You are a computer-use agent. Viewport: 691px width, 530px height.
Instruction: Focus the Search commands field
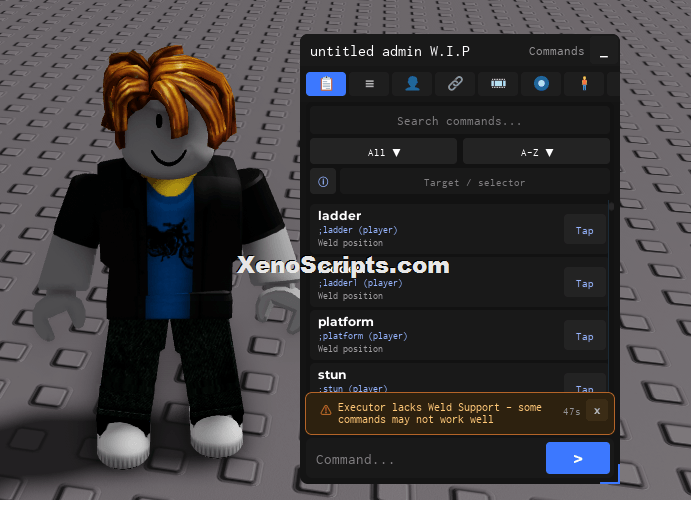click(460, 121)
